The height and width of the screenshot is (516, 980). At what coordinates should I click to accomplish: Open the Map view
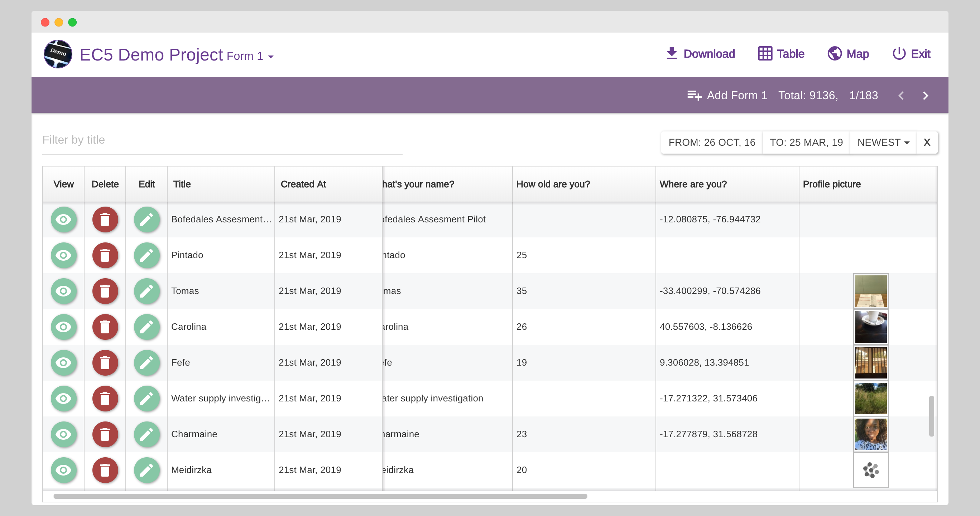pos(848,54)
